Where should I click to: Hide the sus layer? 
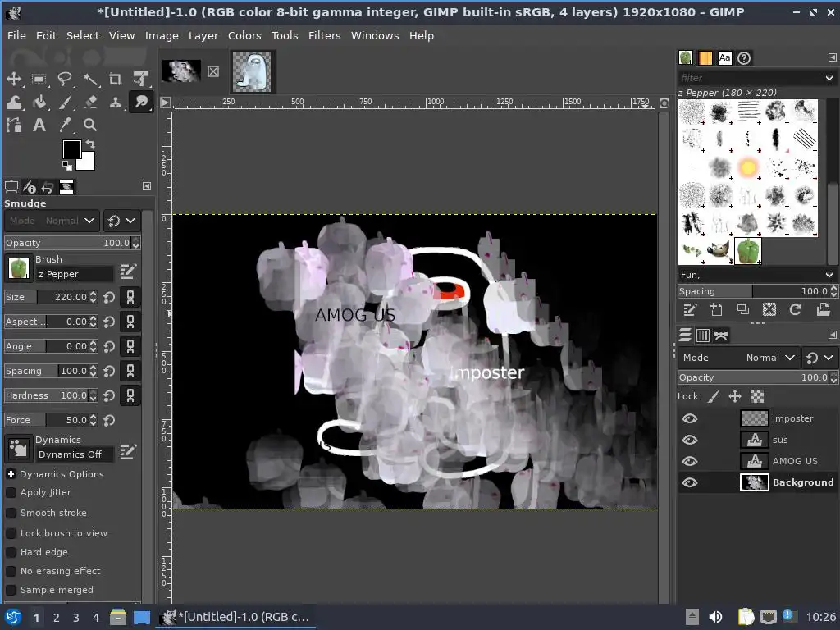[690, 440]
